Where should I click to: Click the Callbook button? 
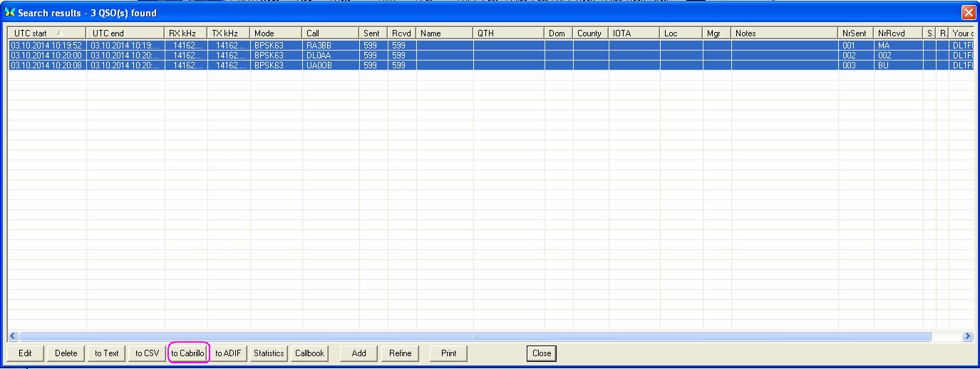coord(309,353)
